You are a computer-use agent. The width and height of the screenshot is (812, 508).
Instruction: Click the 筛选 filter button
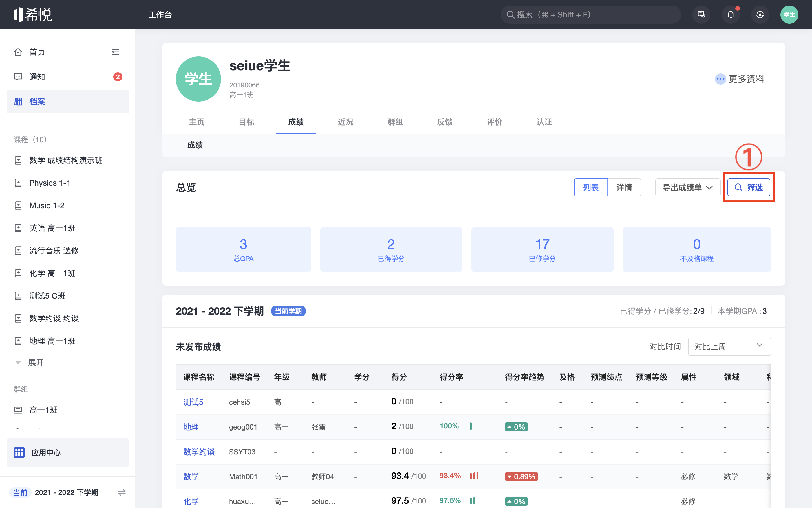point(749,187)
